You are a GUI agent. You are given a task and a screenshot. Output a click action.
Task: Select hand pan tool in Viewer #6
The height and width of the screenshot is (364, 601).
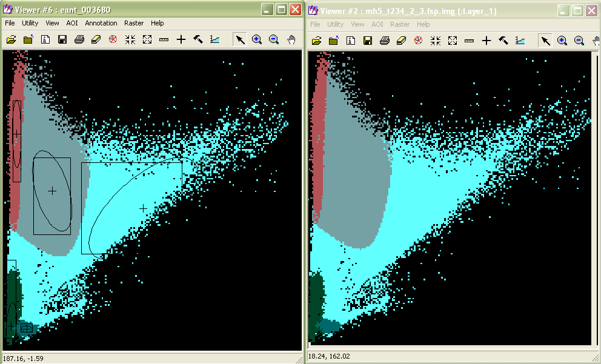[291, 39]
